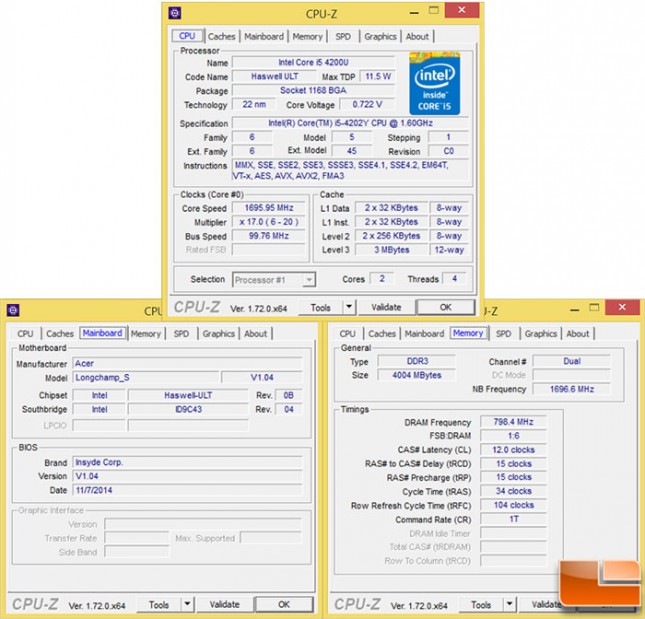Screen dimensions: 645x619
Task: Open the SPD tab in Mainboard window
Action: [181, 334]
